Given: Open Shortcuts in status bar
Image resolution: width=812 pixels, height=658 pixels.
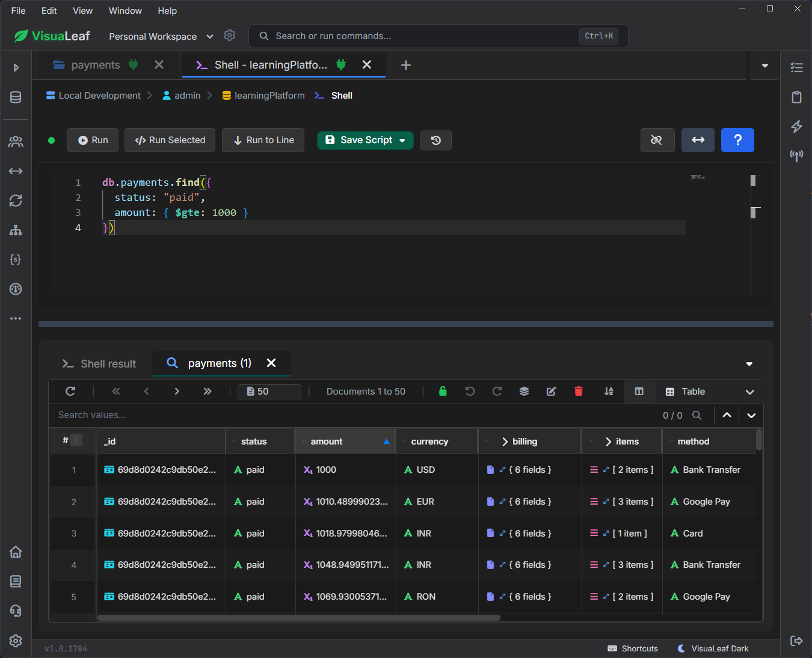Looking at the screenshot, I should 633,648.
